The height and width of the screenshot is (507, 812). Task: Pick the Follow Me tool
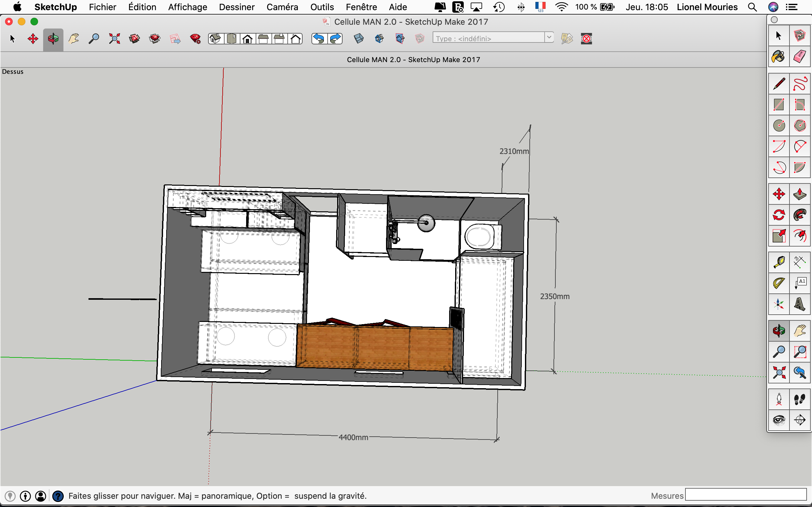click(x=800, y=215)
